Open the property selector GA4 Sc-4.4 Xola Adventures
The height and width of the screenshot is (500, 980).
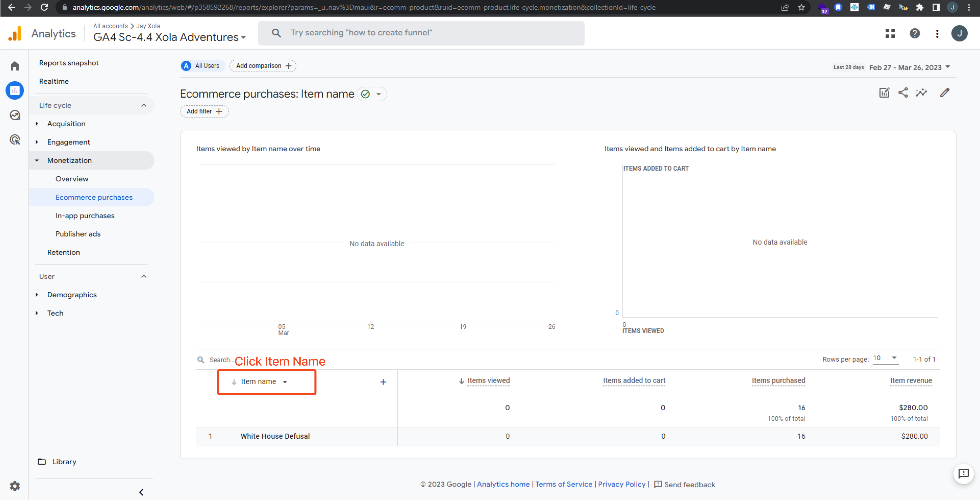click(x=170, y=37)
